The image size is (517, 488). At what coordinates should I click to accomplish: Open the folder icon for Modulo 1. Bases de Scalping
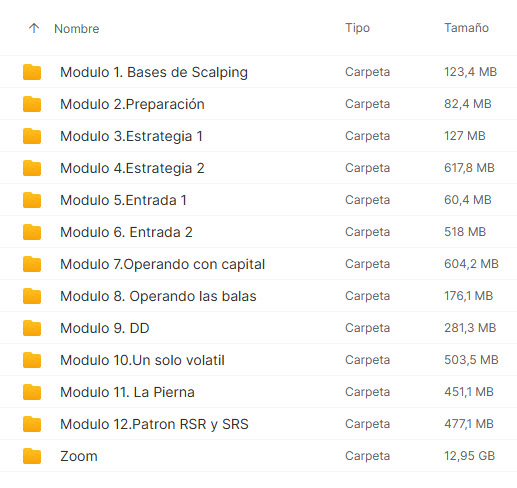click(x=32, y=72)
